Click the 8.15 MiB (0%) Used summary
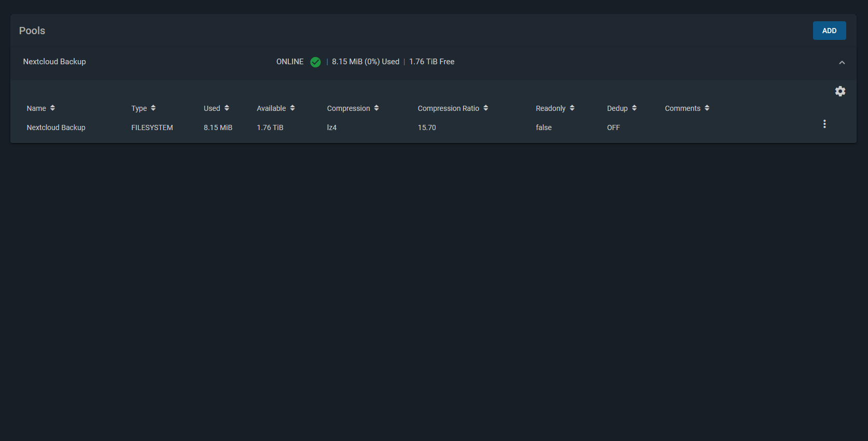The image size is (868, 441). point(366,62)
